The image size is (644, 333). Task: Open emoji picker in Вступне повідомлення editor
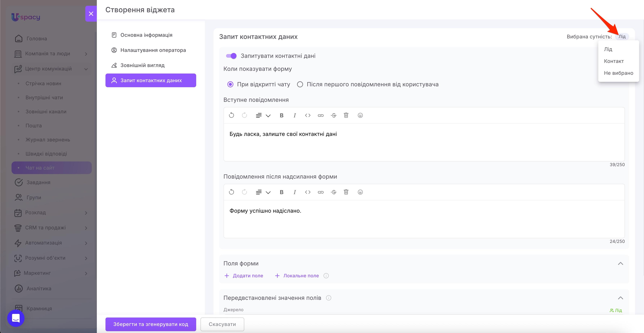tap(360, 115)
